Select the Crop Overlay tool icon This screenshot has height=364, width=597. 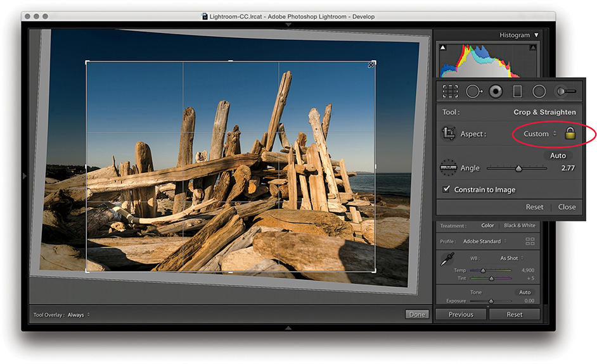tap(451, 91)
